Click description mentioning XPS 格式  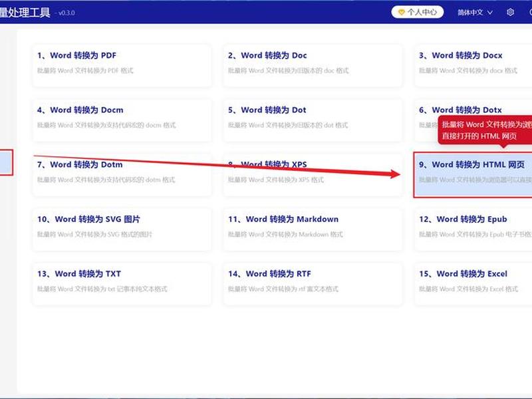276,180
